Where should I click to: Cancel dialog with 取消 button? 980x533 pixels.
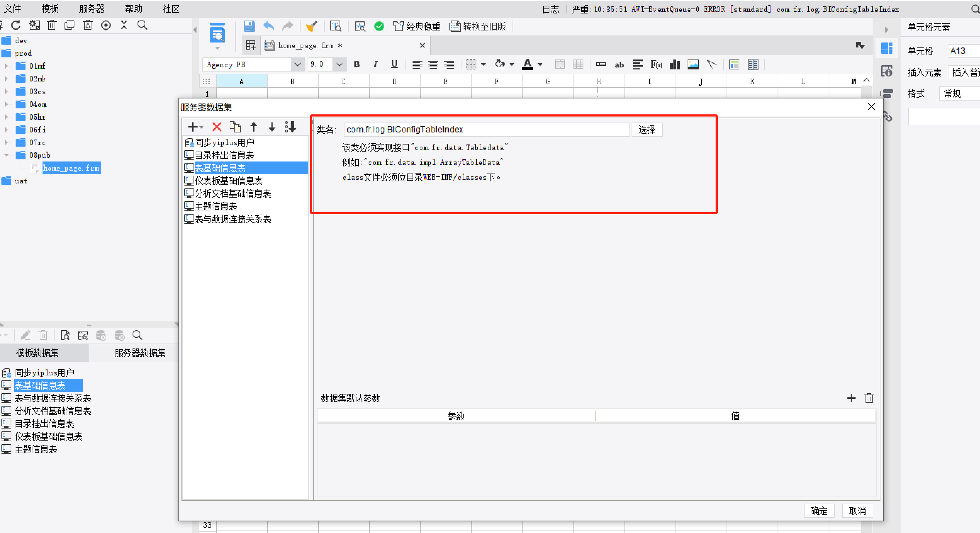(x=857, y=511)
